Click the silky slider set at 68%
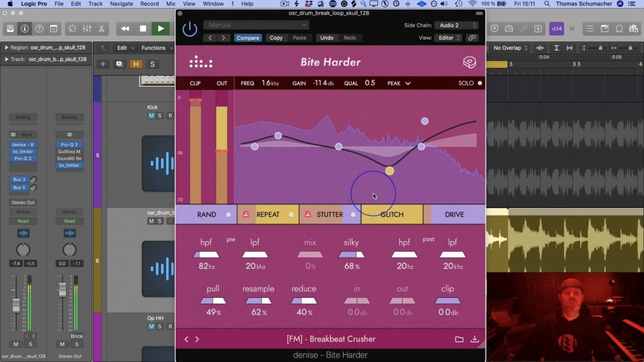The height and width of the screenshot is (362, 644). coord(350,254)
